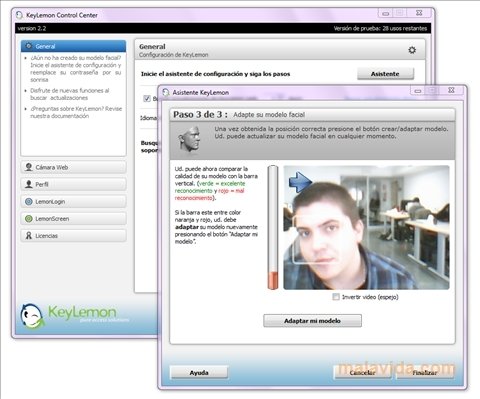
Task: Open the General section in Control Center
Action: point(73,46)
